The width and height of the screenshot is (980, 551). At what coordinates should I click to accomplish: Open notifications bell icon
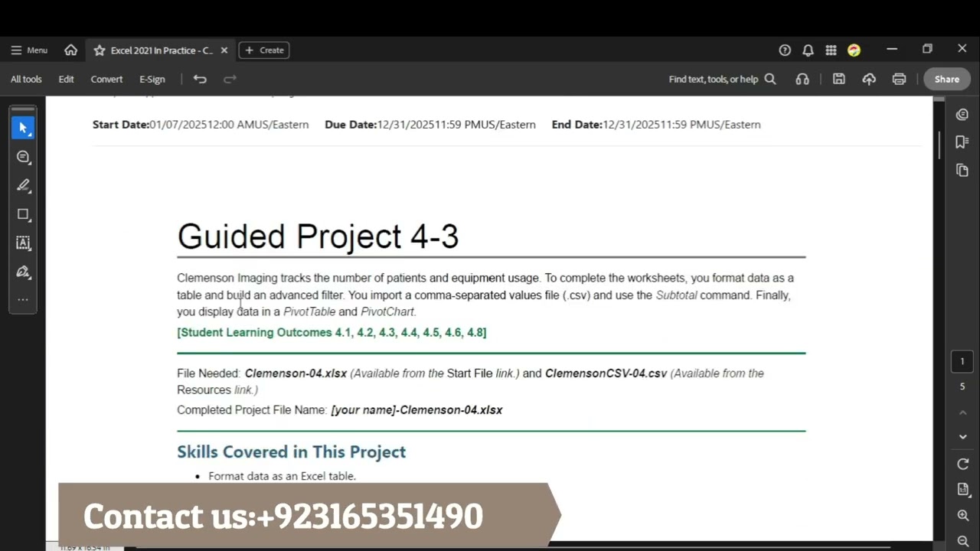808,51
